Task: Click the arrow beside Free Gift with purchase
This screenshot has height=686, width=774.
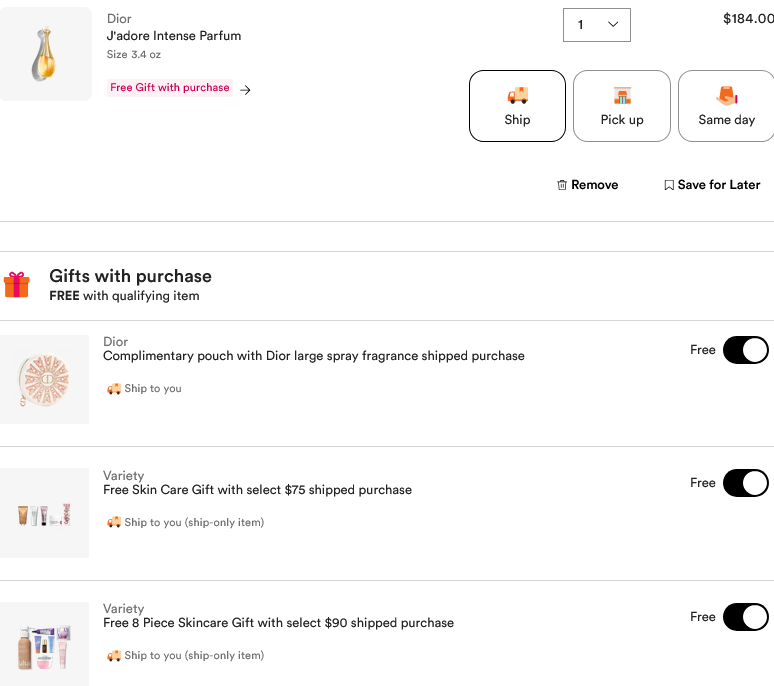Action: coord(246,89)
